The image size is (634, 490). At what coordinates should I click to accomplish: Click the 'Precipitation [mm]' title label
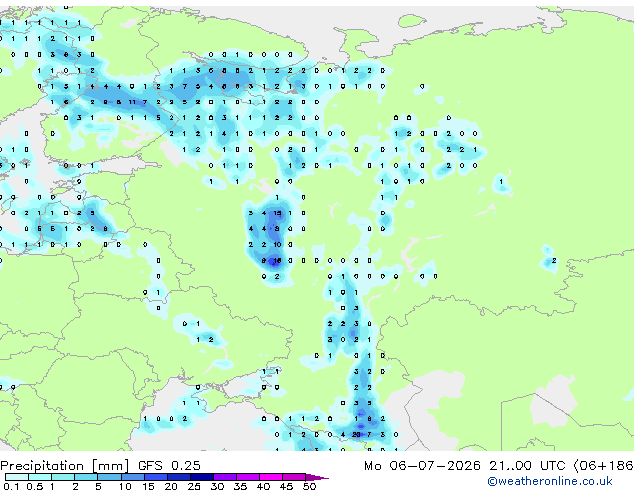[x=65, y=466]
